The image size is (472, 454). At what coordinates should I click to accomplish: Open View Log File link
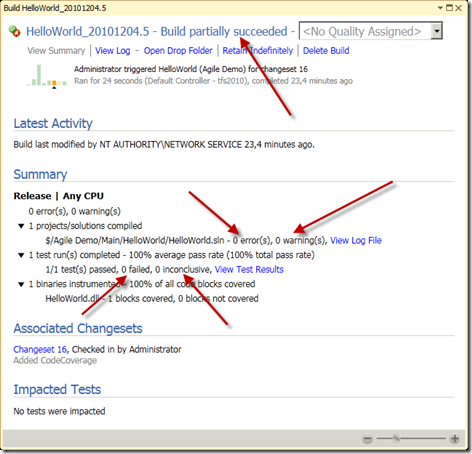click(x=356, y=240)
